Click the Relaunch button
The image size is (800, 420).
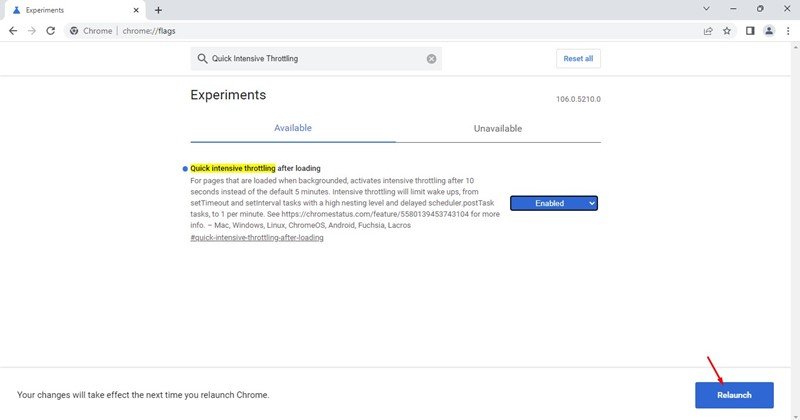tap(734, 395)
